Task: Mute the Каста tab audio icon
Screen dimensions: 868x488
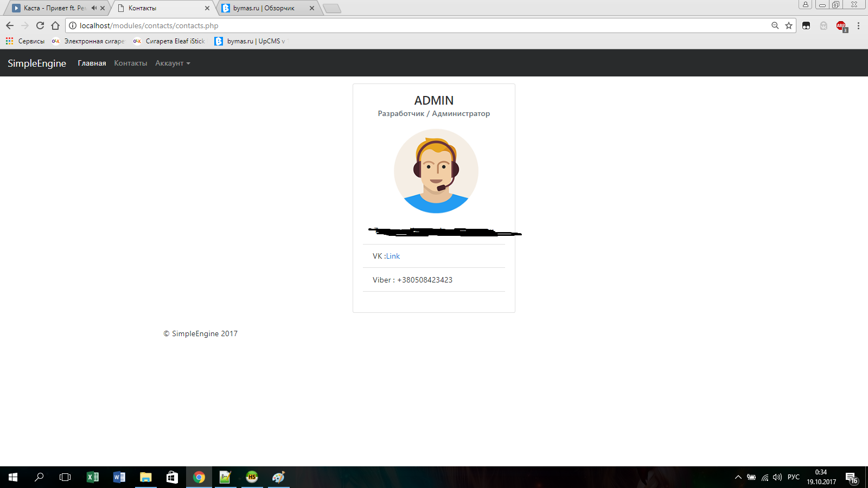Action: pyautogui.click(x=94, y=8)
